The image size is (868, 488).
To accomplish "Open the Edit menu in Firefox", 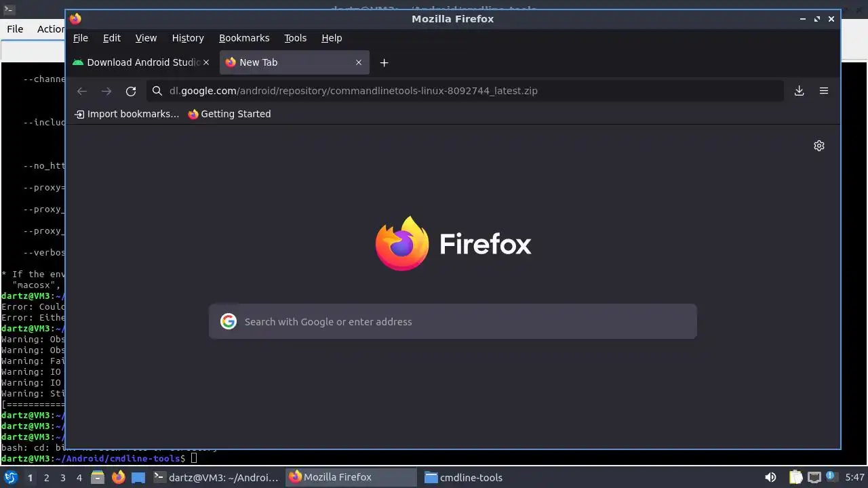I will click(x=112, y=38).
